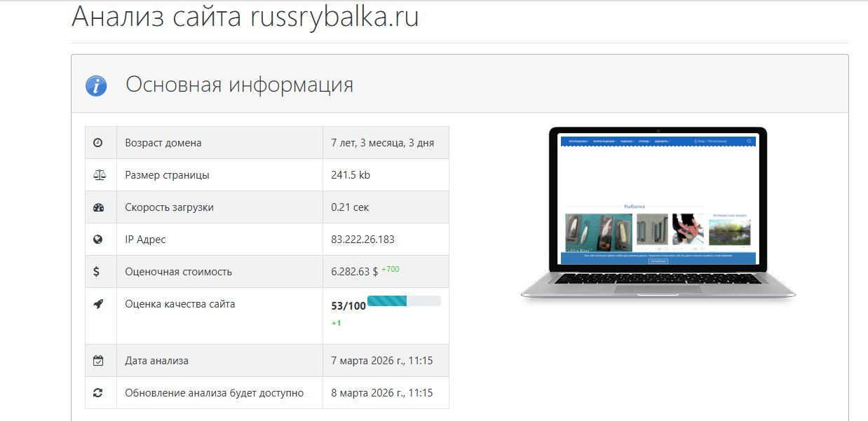This screenshot has height=421, width=868.
Task: Click the Основная информация panel title
Action: (239, 85)
